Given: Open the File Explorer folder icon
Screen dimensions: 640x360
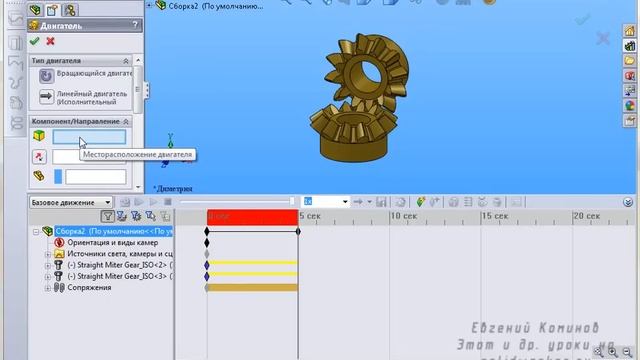Looking at the screenshot, I should pos(629,61).
